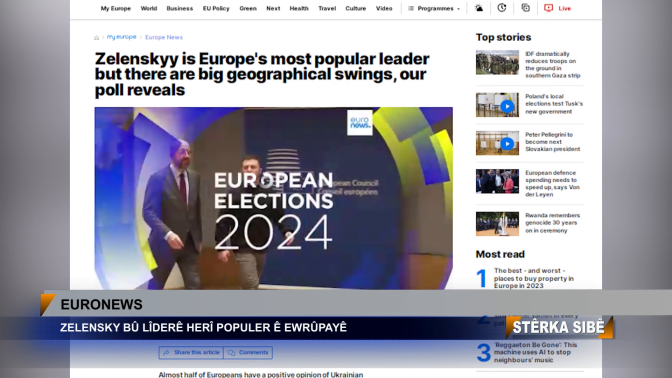Open the EU Policy menu item
Viewport: 672px width, 378px height.
[216, 9]
